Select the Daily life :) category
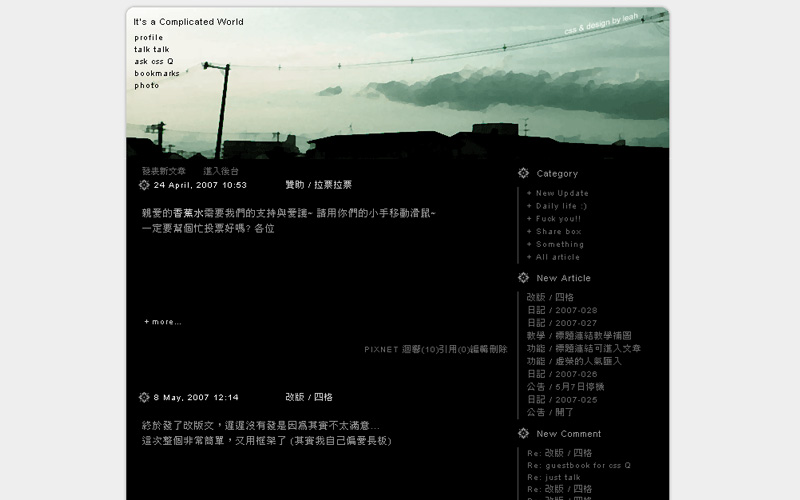800x500 pixels. pyautogui.click(x=561, y=206)
